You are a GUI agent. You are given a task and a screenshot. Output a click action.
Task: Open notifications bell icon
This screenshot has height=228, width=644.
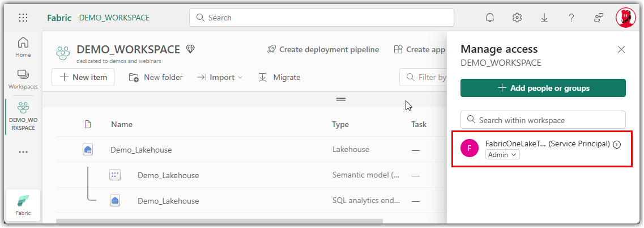[x=489, y=18]
